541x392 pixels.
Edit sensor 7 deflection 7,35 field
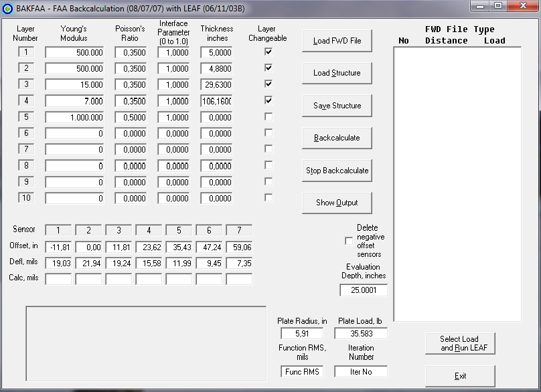tap(239, 264)
